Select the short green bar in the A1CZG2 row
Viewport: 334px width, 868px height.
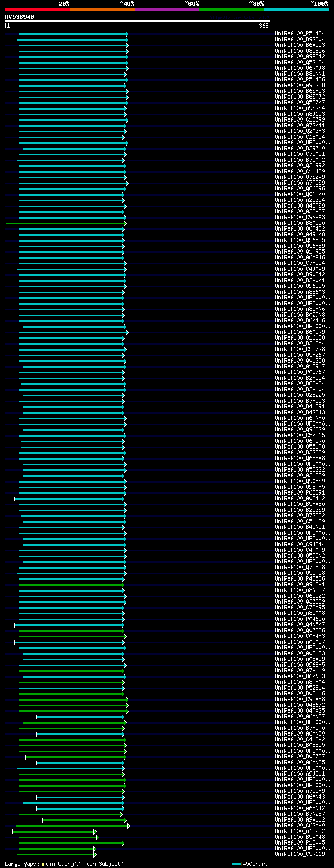(x=54, y=831)
